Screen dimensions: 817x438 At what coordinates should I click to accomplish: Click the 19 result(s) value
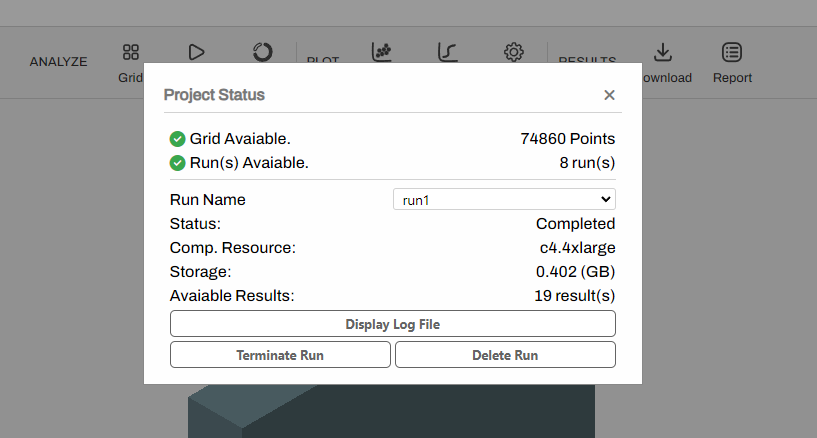pos(575,296)
